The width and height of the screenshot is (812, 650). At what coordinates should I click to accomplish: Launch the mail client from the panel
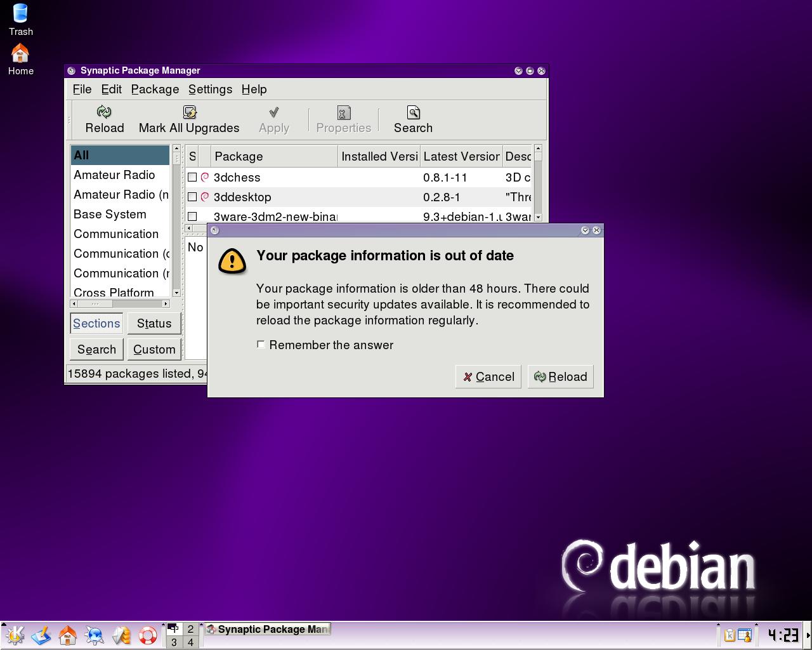pyautogui.click(x=121, y=635)
